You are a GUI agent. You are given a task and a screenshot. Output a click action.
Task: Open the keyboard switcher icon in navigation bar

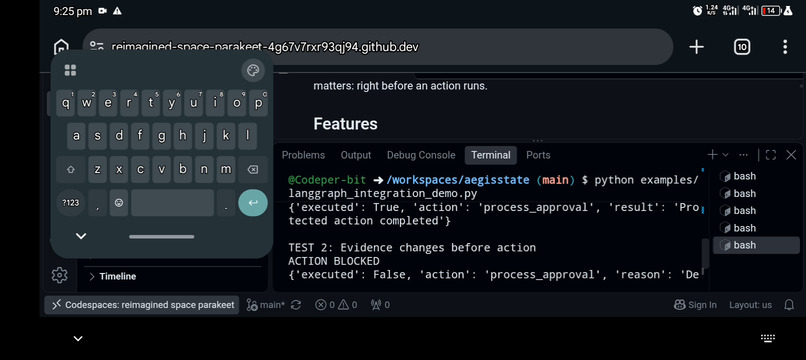click(767, 338)
